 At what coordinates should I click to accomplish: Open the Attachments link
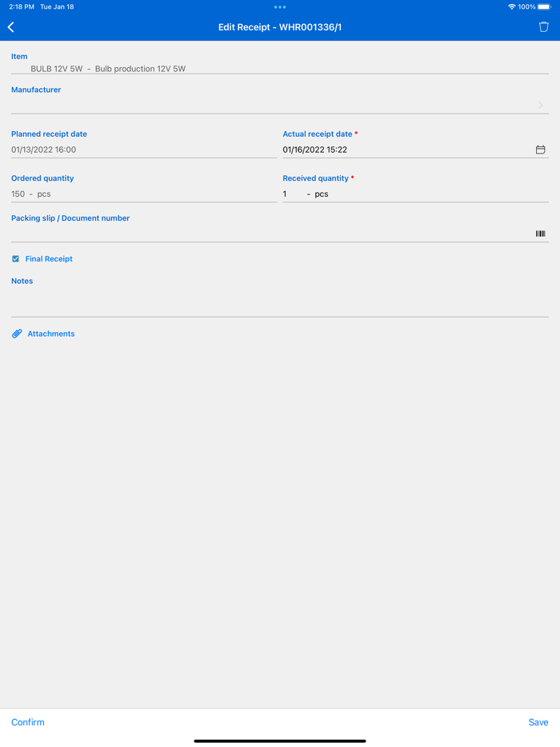click(50, 334)
